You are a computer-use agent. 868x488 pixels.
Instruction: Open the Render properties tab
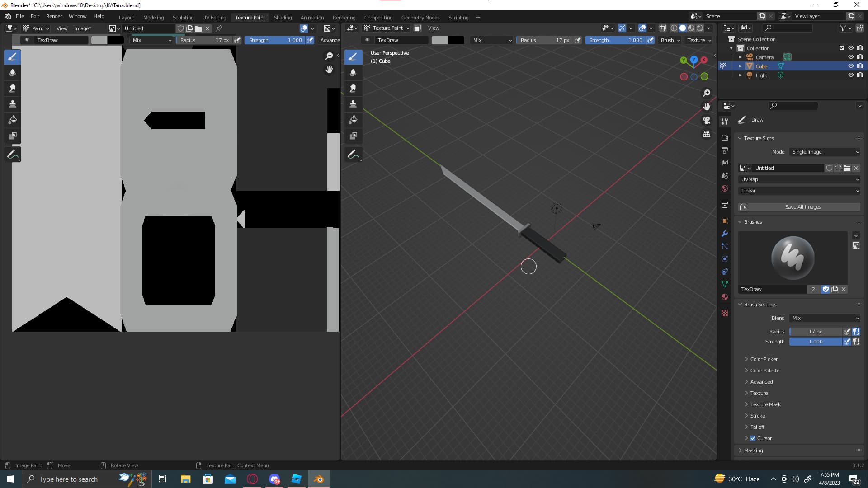point(725,137)
